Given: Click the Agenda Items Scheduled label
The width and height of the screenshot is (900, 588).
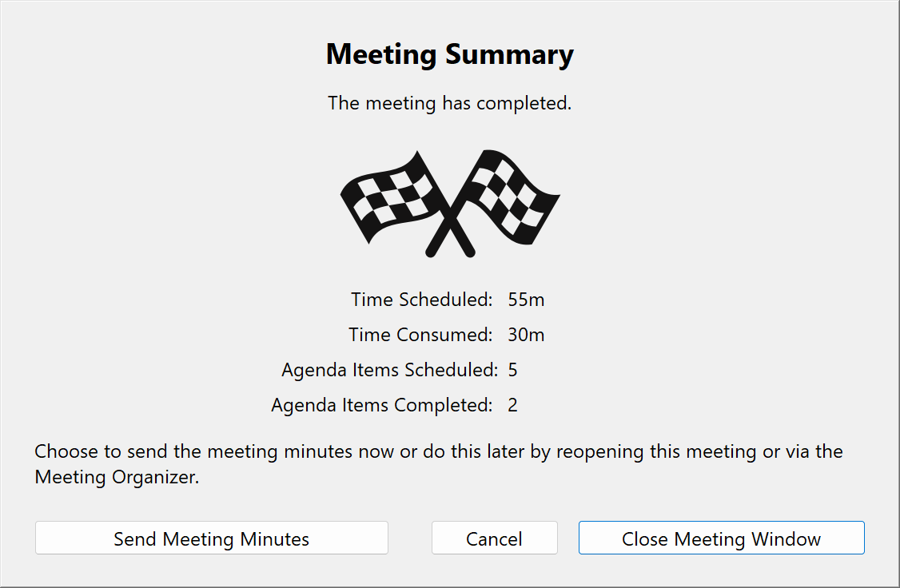Looking at the screenshot, I should [388, 370].
